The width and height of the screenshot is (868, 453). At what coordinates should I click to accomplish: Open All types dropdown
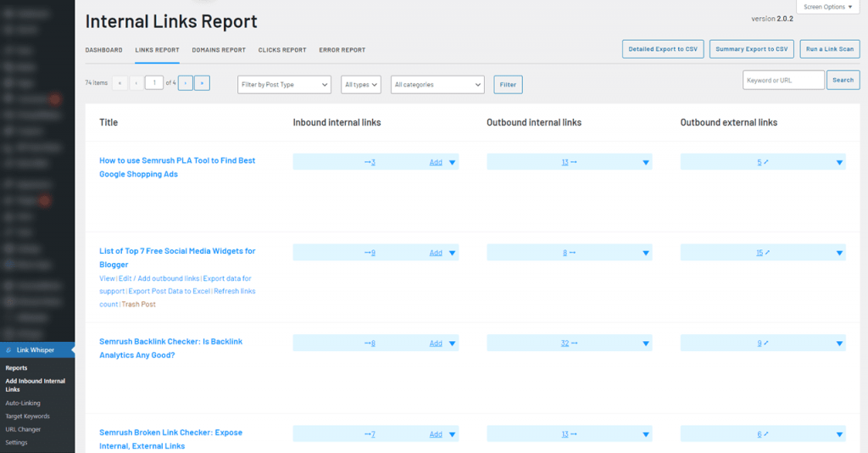click(361, 85)
